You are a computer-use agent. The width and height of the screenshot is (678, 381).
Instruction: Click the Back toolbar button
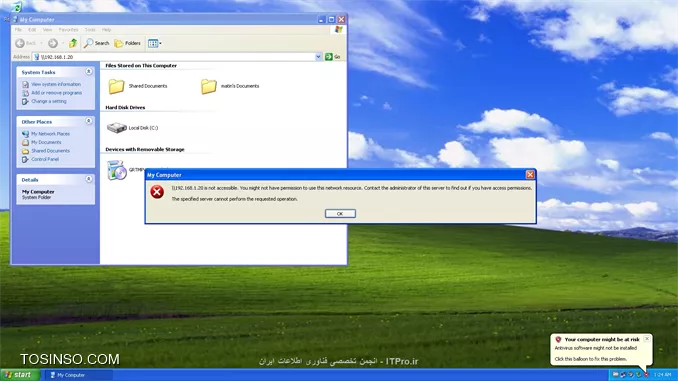(26, 43)
